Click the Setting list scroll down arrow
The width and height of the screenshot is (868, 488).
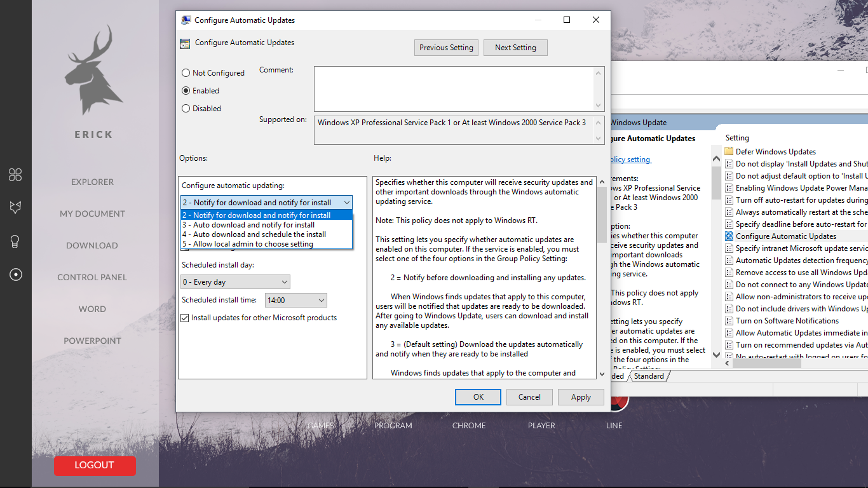716,355
